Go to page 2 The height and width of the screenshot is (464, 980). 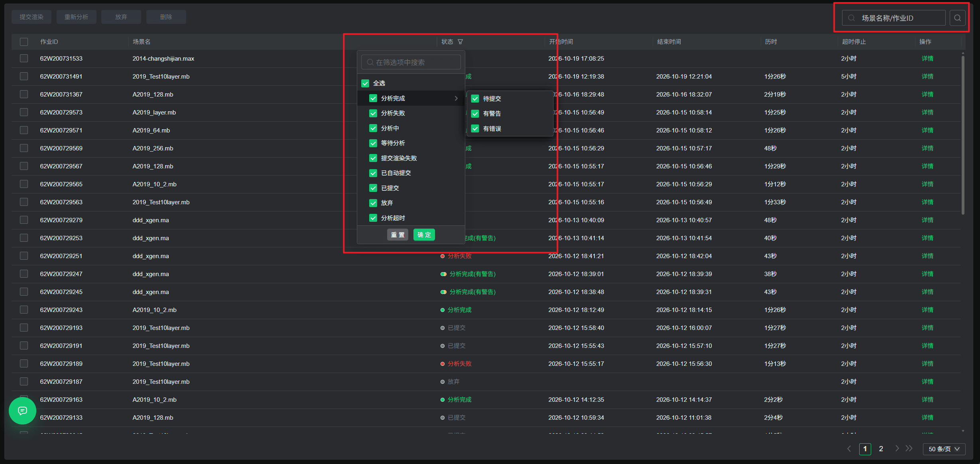pos(881,449)
